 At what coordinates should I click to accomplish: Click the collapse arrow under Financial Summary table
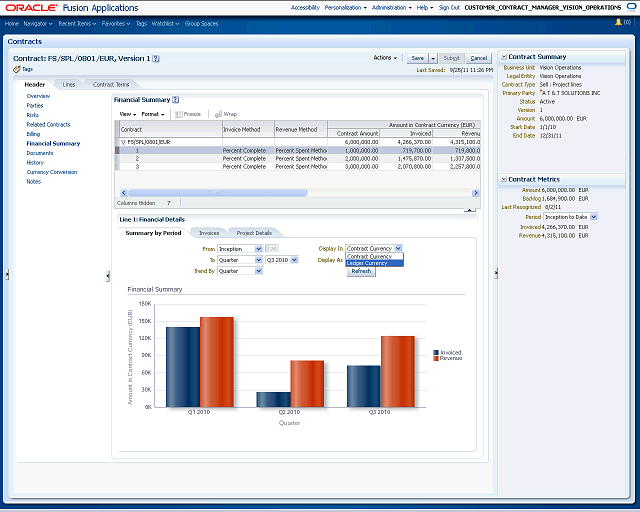pyautogui.click(x=470, y=210)
